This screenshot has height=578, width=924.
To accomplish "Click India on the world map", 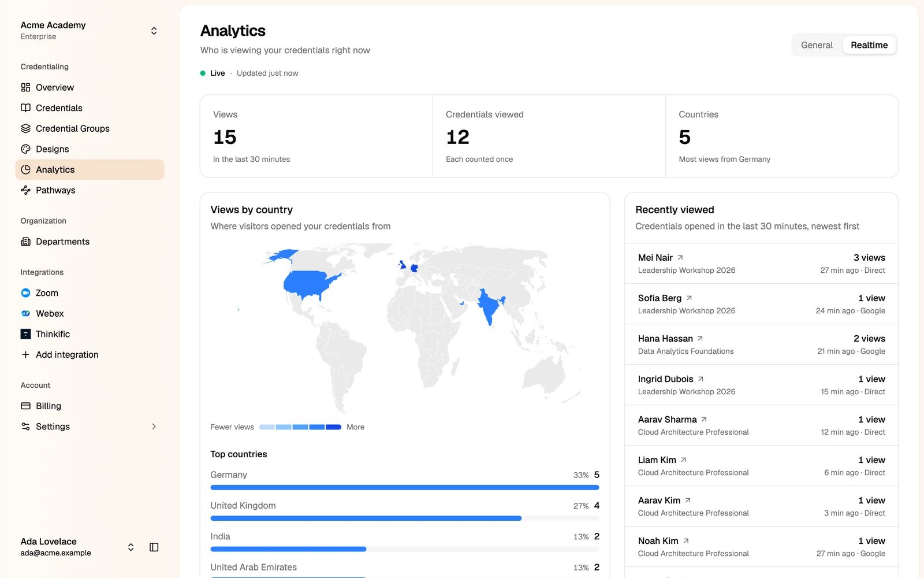I will click(489, 306).
